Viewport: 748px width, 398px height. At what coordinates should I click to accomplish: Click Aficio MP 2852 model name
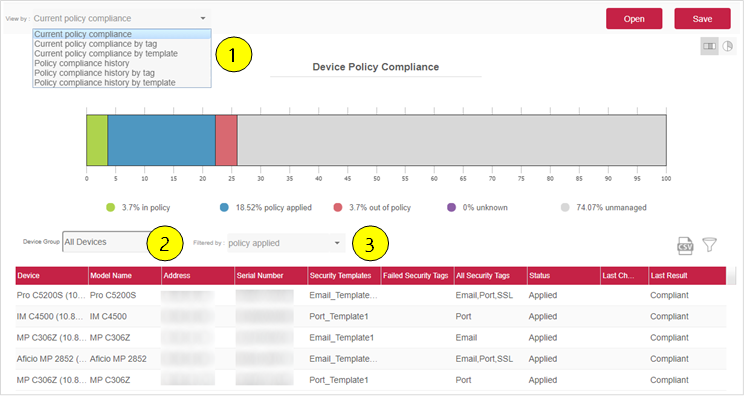click(x=119, y=360)
